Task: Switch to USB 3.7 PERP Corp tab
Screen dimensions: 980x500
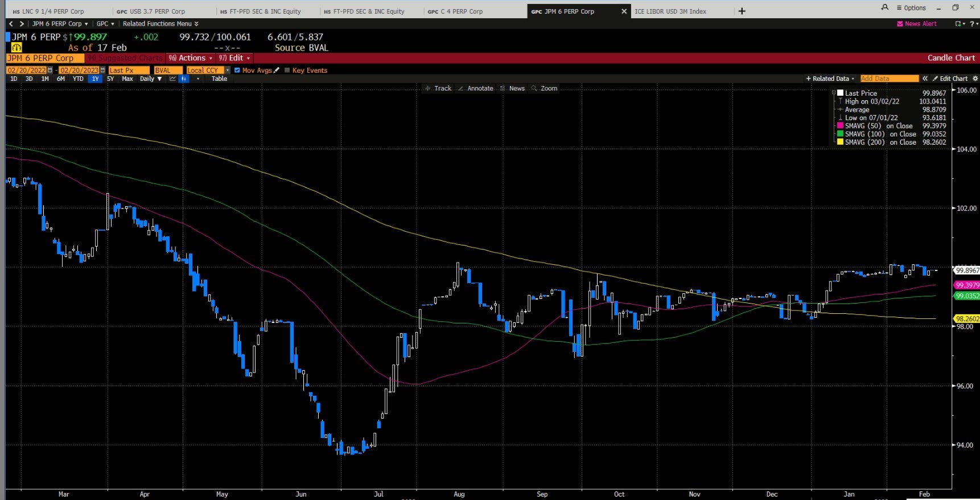Action: 151,11
